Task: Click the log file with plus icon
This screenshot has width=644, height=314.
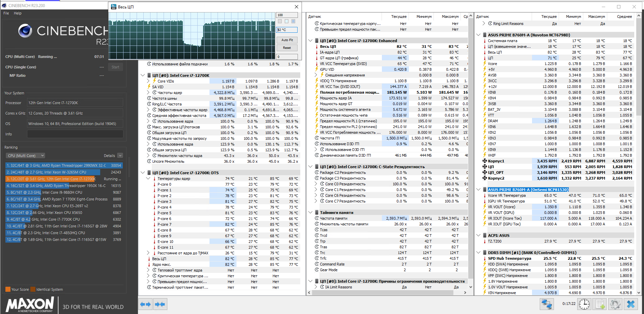Action: click(600, 304)
